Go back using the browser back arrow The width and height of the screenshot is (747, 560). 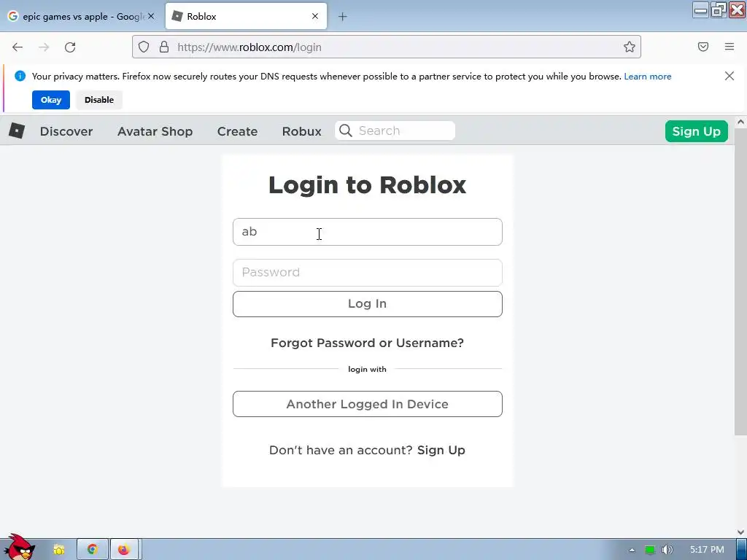pos(18,47)
